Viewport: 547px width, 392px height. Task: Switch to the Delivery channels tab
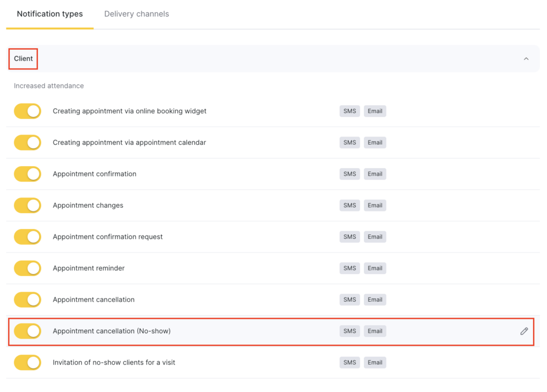tap(136, 14)
